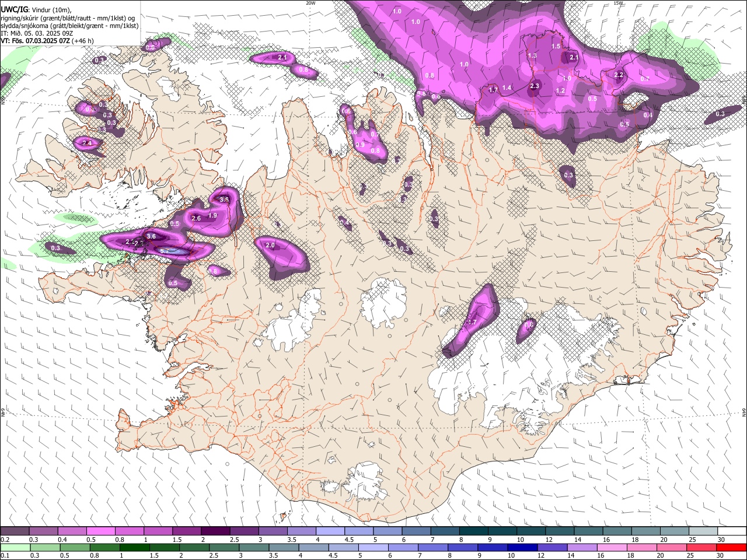Click the 20W longitude label on the top edge

[x=310, y=3]
